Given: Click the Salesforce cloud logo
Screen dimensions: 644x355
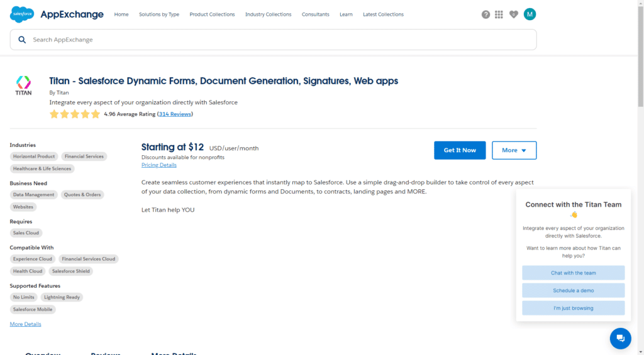Looking at the screenshot, I should [22, 14].
